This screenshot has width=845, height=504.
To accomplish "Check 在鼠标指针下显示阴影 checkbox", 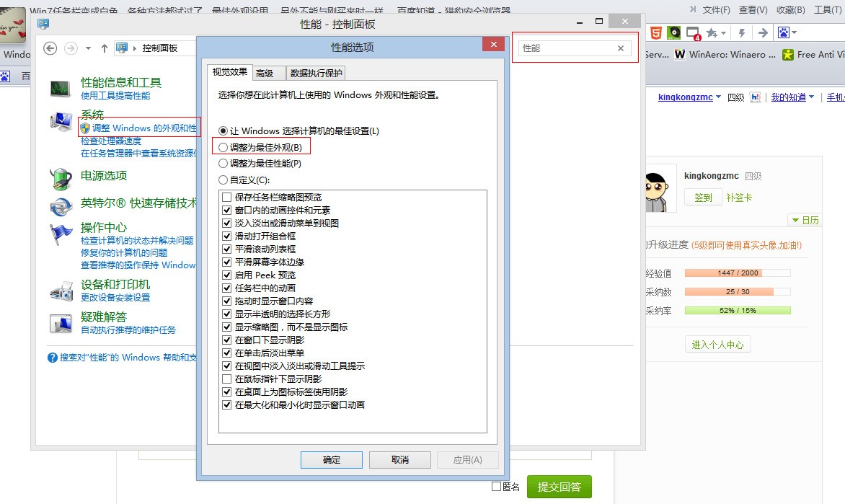I will [x=227, y=379].
